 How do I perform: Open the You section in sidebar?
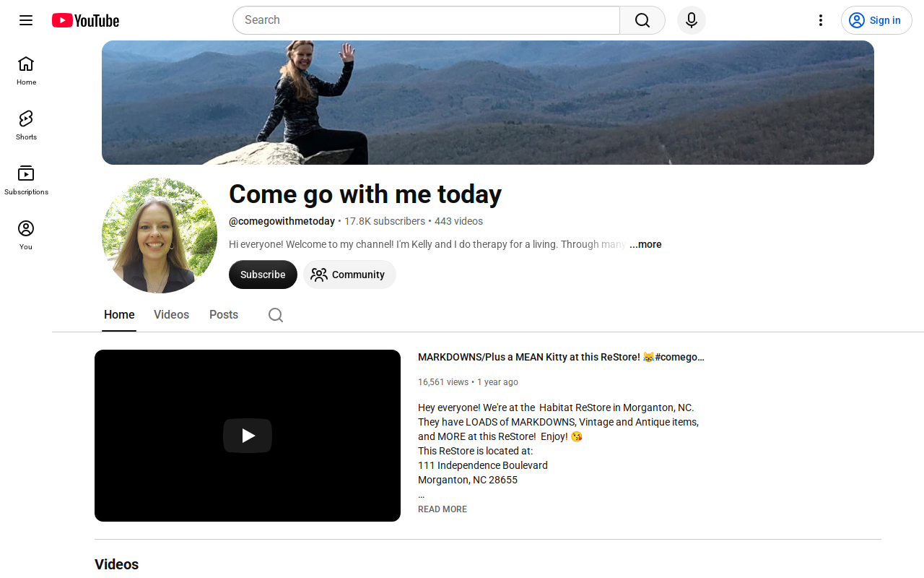(x=26, y=236)
